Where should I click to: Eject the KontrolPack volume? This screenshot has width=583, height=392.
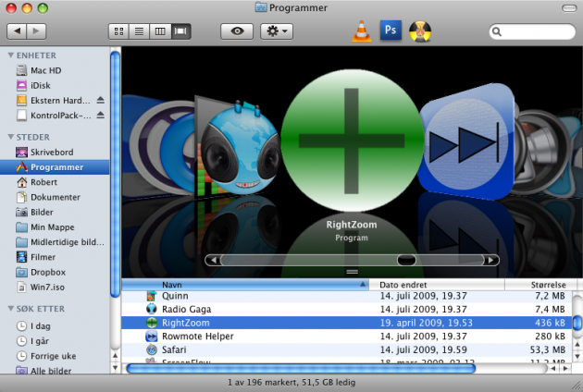coord(100,116)
